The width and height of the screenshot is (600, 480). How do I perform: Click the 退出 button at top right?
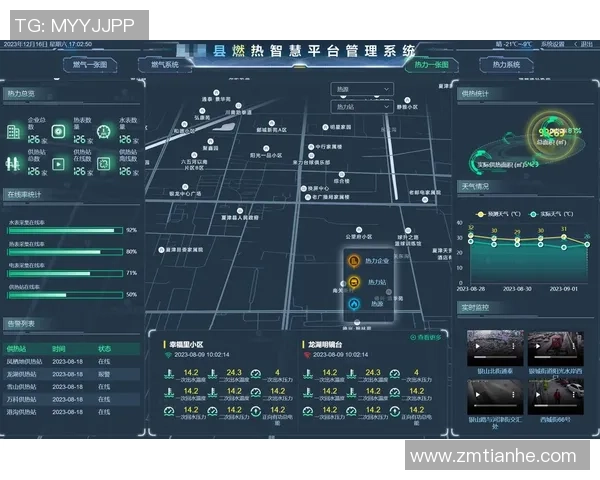(583, 44)
